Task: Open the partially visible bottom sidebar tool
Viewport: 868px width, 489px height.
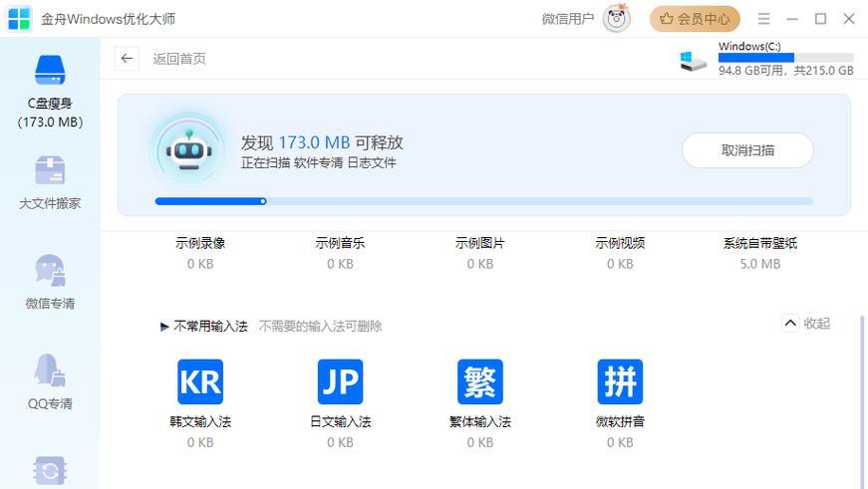Action: tap(50, 471)
